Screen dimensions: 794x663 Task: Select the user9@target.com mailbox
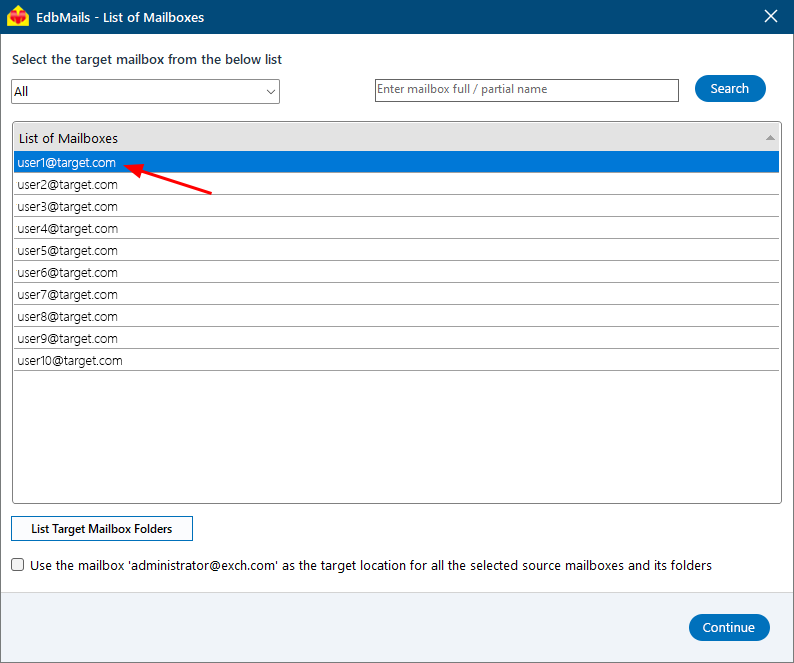67,339
